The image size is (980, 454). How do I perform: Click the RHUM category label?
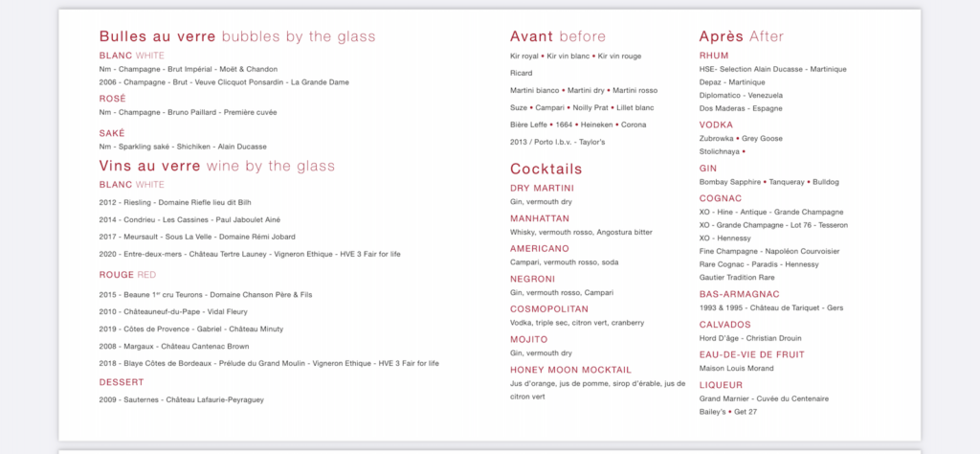click(714, 56)
